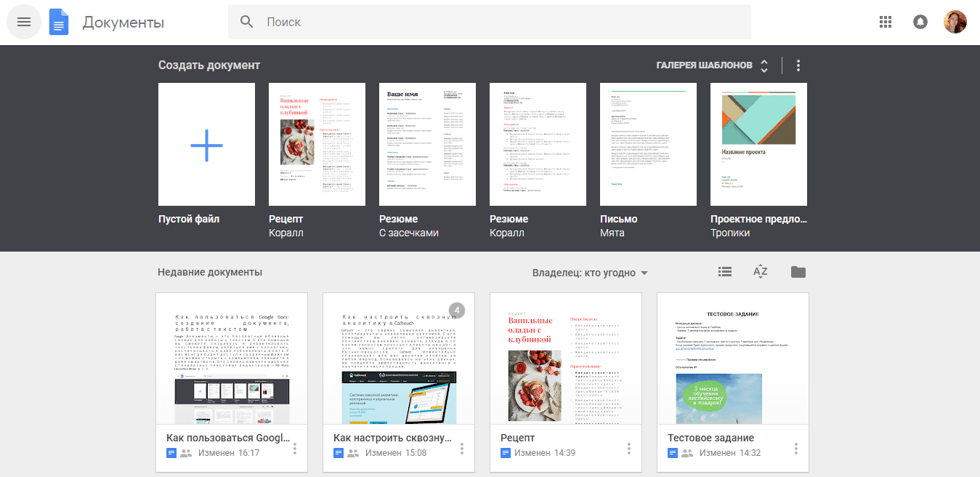980x477 pixels.
Task: Open the 'Письмо Мята' template thumbnail
Action: click(648, 144)
